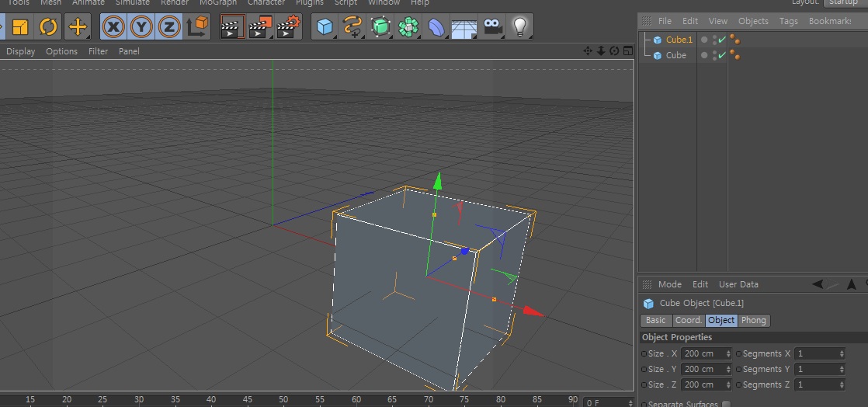Open Edit Render Settings gear clapperboard

[289, 27]
